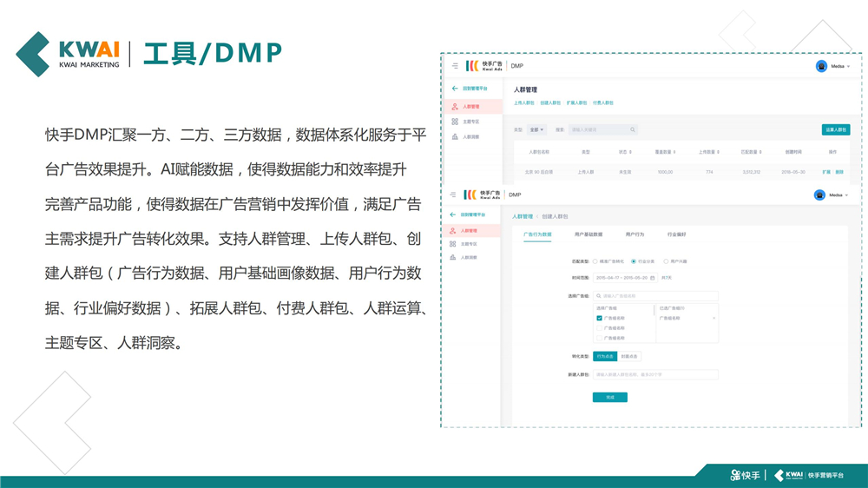Click 快手营销平台 KWAI logo in footer
The image size is (868, 488).
tap(809, 475)
